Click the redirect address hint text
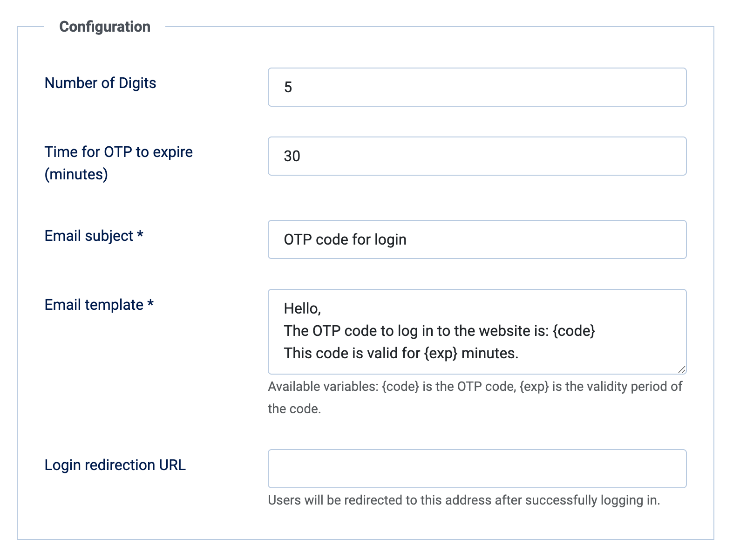Image resolution: width=733 pixels, height=560 pixels. [x=464, y=500]
